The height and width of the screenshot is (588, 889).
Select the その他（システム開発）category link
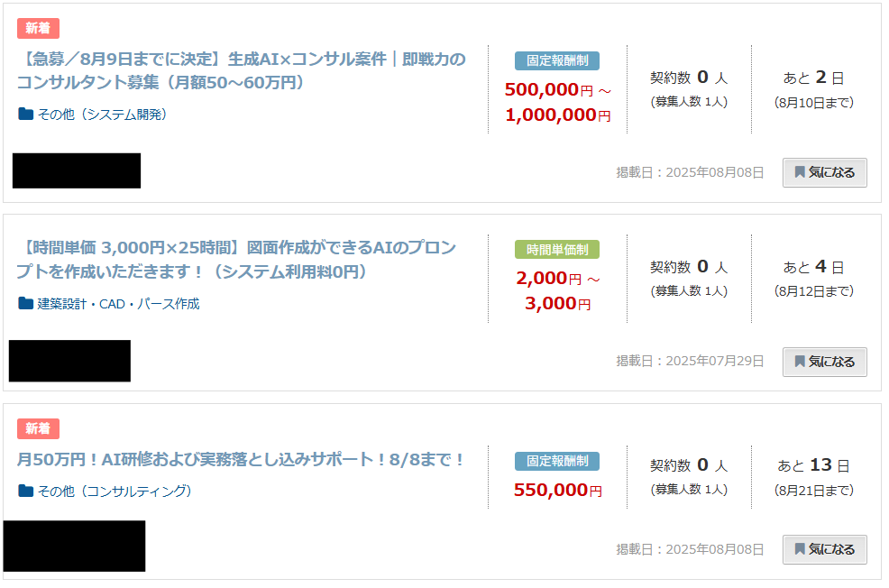(x=102, y=115)
